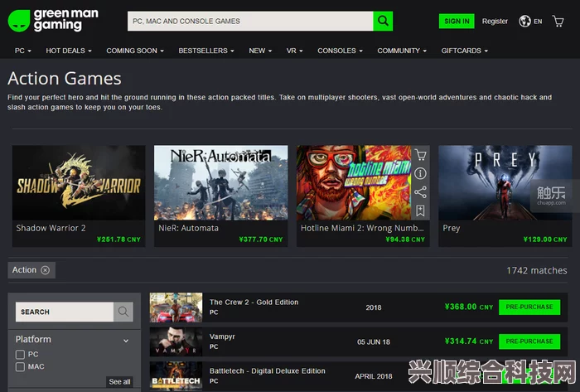Click the ¥377.70 CNY price
This screenshot has width=580, height=392.
click(261, 240)
